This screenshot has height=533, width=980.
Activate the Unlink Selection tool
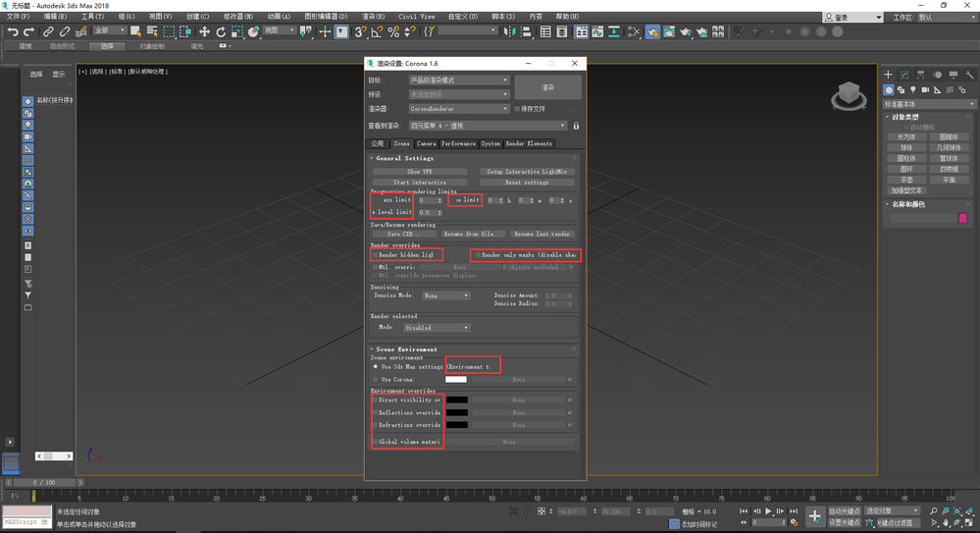(x=64, y=31)
